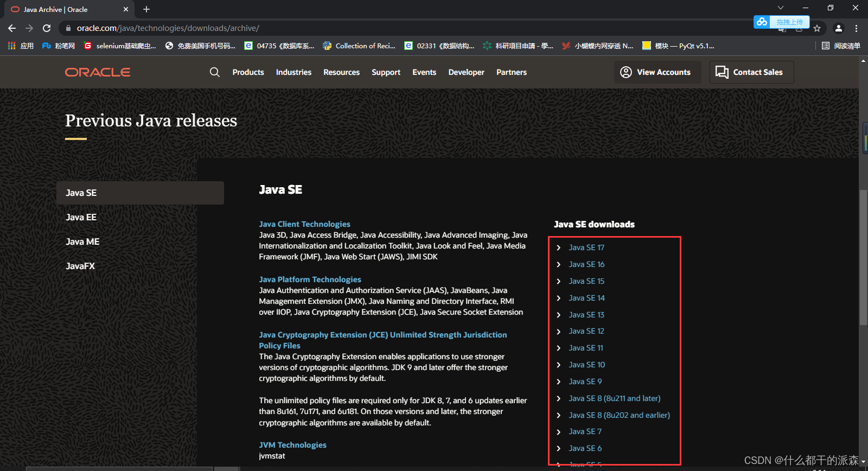868x471 pixels.
Task: Open the Java SE 14 download link
Action: coord(586,298)
